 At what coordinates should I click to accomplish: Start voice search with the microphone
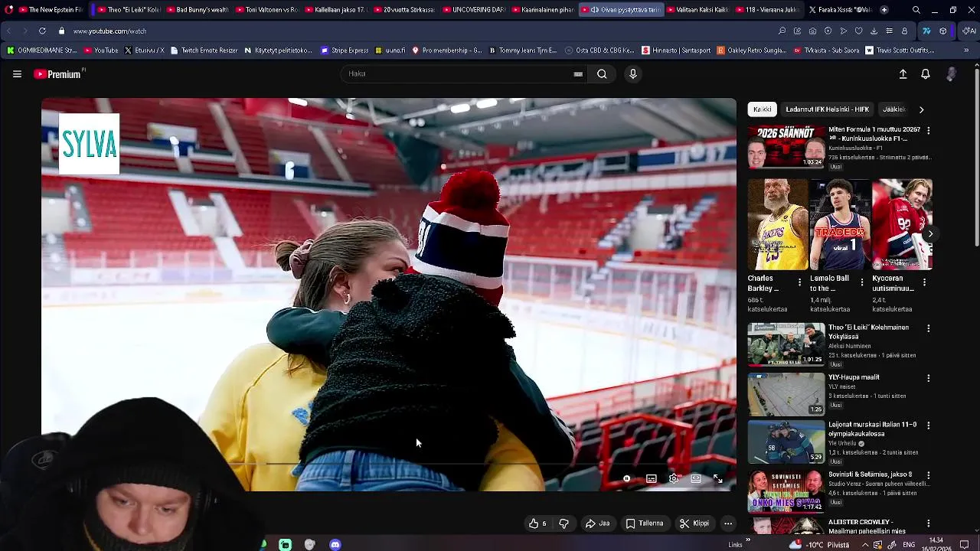(632, 74)
